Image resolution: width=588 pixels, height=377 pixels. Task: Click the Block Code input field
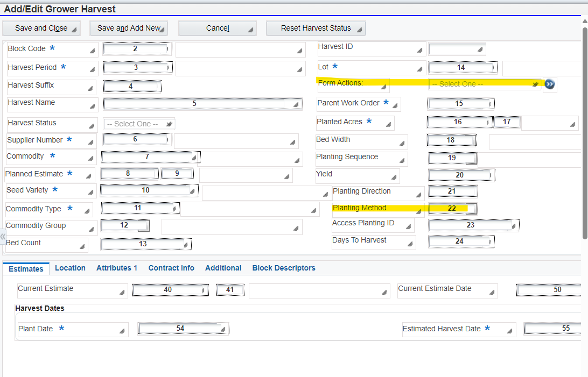point(138,48)
